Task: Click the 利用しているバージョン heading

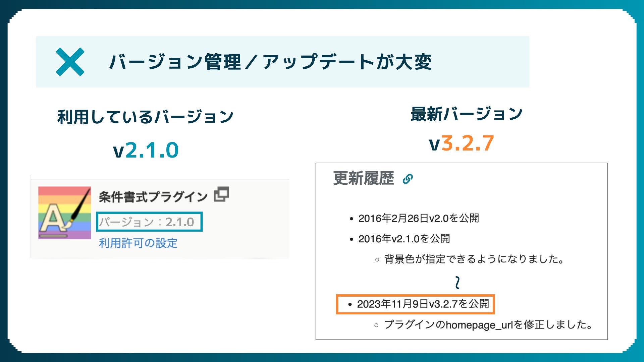Action: 145,117
